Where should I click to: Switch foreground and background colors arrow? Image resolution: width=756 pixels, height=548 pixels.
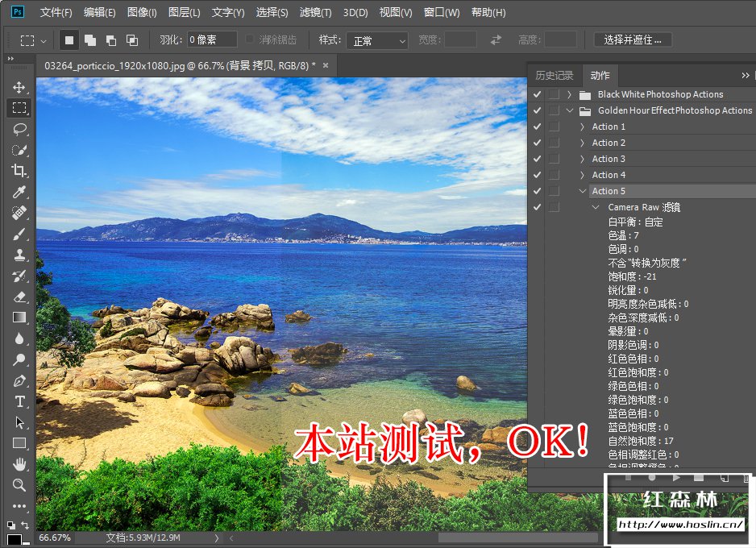pyautogui.click(x=25, y=525)
